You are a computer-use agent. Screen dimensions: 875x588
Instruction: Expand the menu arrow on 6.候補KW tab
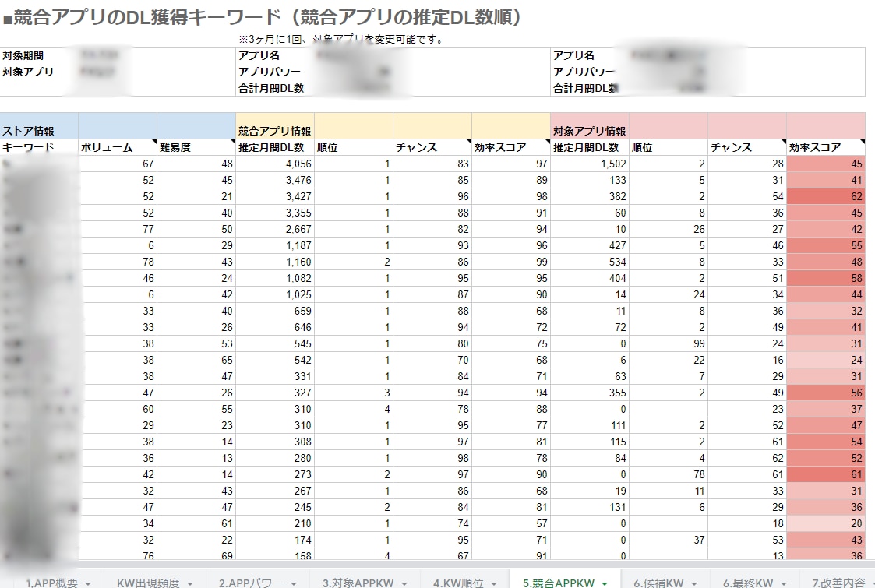(694, 583)
